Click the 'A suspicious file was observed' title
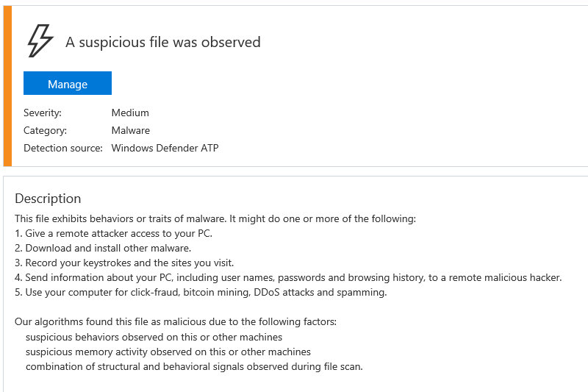This screenshot has height=392, width=588. pos(162,42)
